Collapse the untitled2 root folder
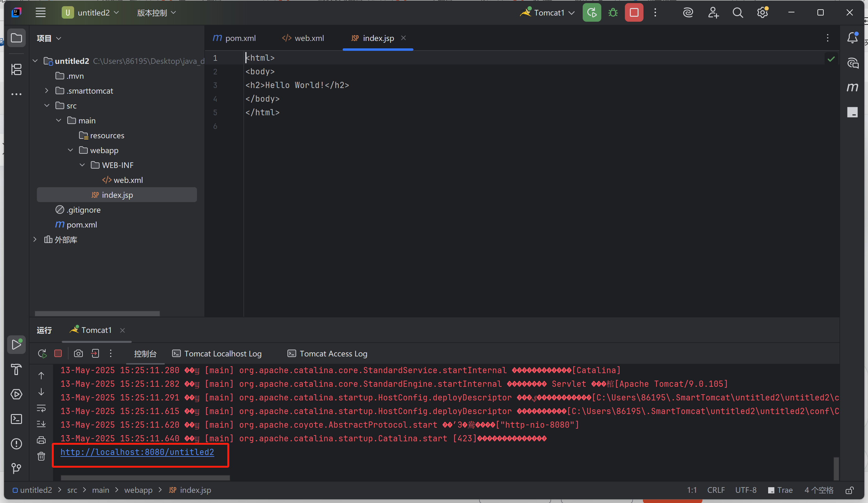868x503 pixels. pyautogui.click(x=35, y=61)
